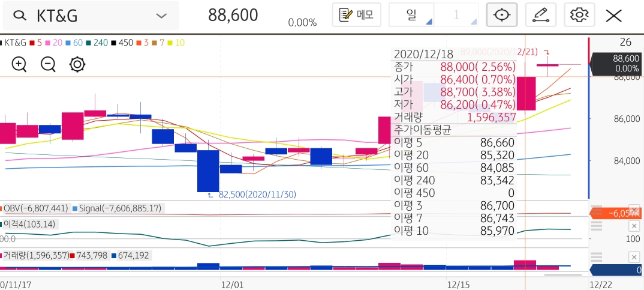The width and height of the screenshot is (644, 290).
Task: Grab the 이격 panel reorder handle
Action: (x=596, y=226)
